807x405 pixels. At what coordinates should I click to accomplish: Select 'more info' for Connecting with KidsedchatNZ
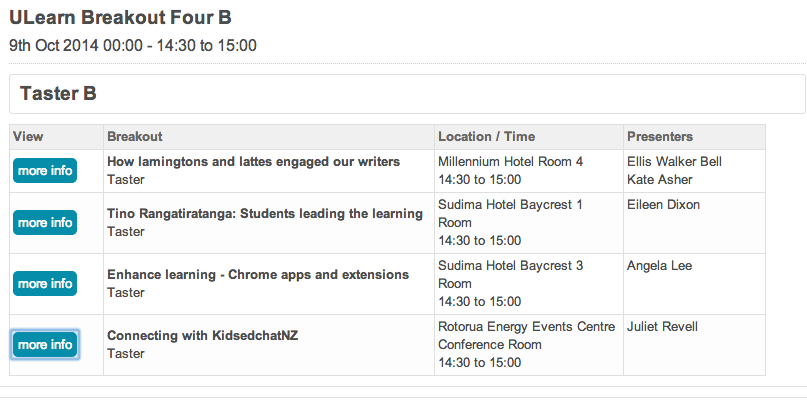(45, 345)
